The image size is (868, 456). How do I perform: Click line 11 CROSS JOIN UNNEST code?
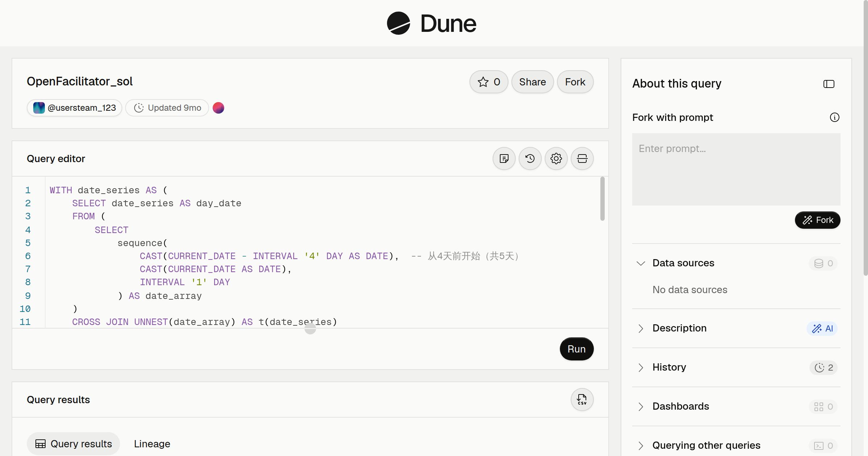pyautogui.click(x=204, y=322)
